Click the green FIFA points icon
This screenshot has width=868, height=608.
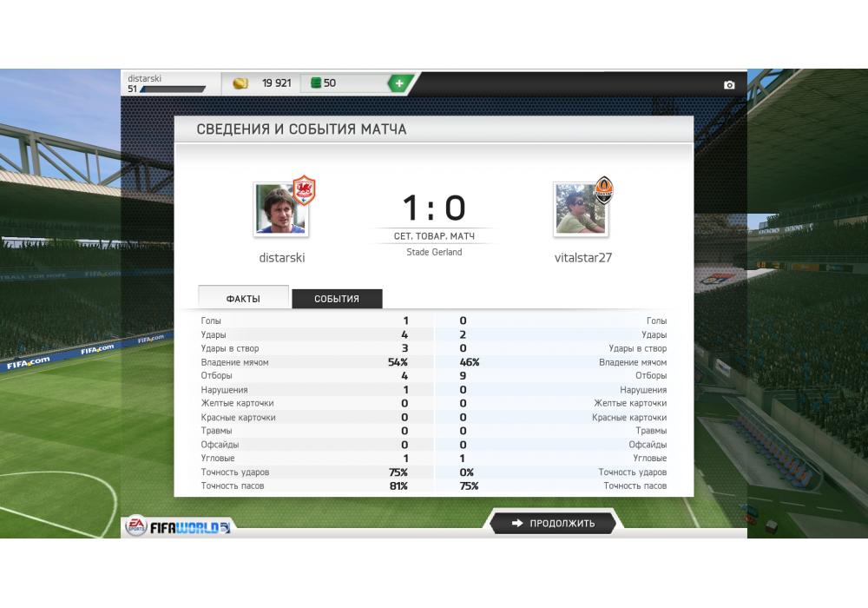[316, 83]
